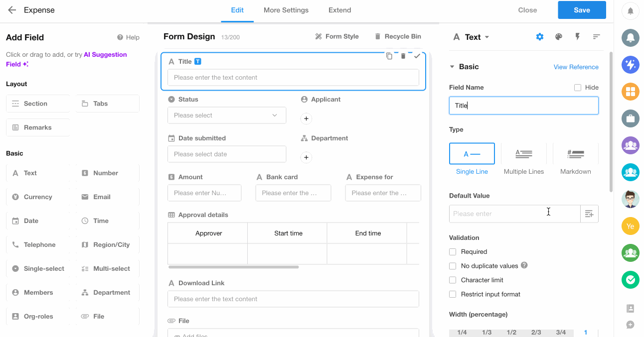Delete the Title field with trash icon

point(403,56)
